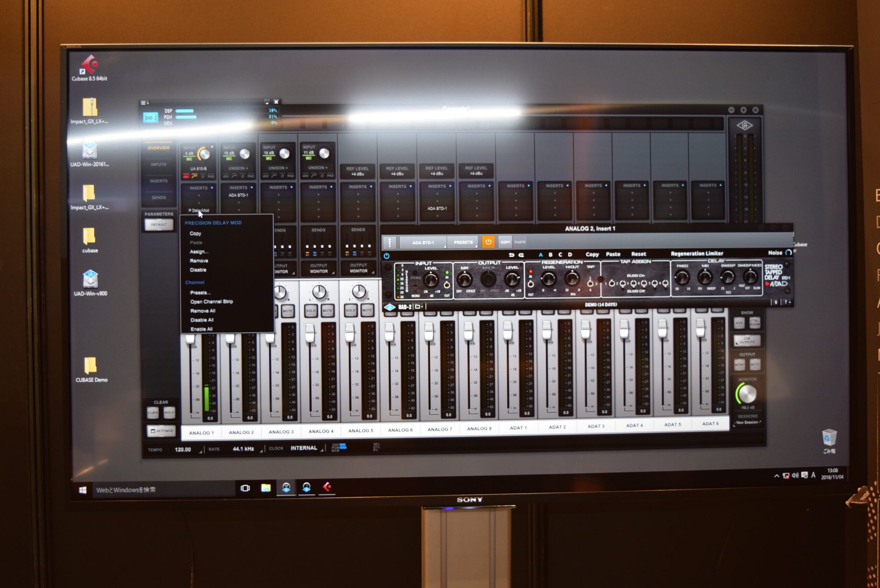The width and height of the screenshot is (880, 588).
Task: Mute the ANALOG 5 channel
Action: tap(367, 310)
